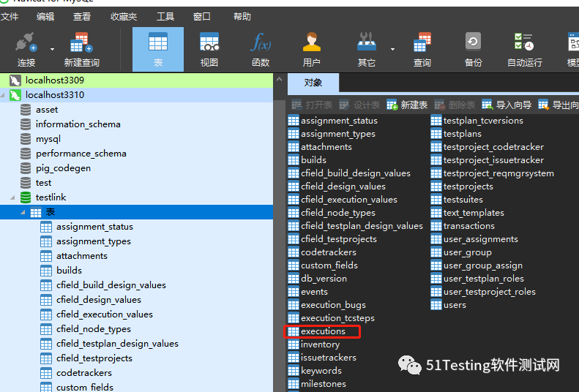Select the information_schema database
The image size is (579, 392).
[x=78, y=124]
